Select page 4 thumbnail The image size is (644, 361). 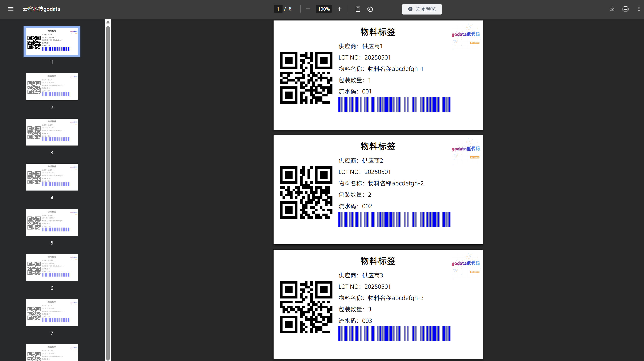[x=52, y=177]
